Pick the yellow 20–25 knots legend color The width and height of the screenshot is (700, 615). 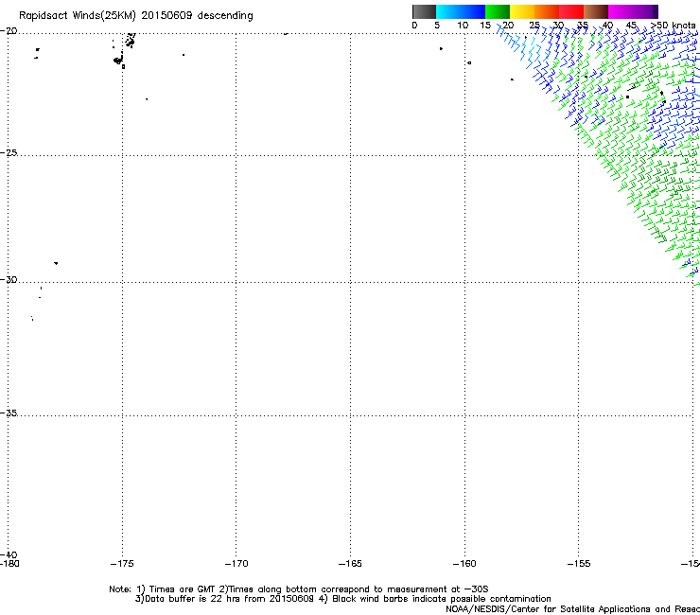(x=522, y=11)
